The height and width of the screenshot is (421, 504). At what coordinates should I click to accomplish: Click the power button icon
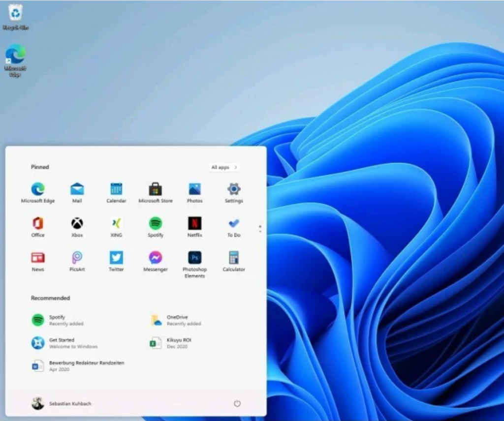[237, 404]
